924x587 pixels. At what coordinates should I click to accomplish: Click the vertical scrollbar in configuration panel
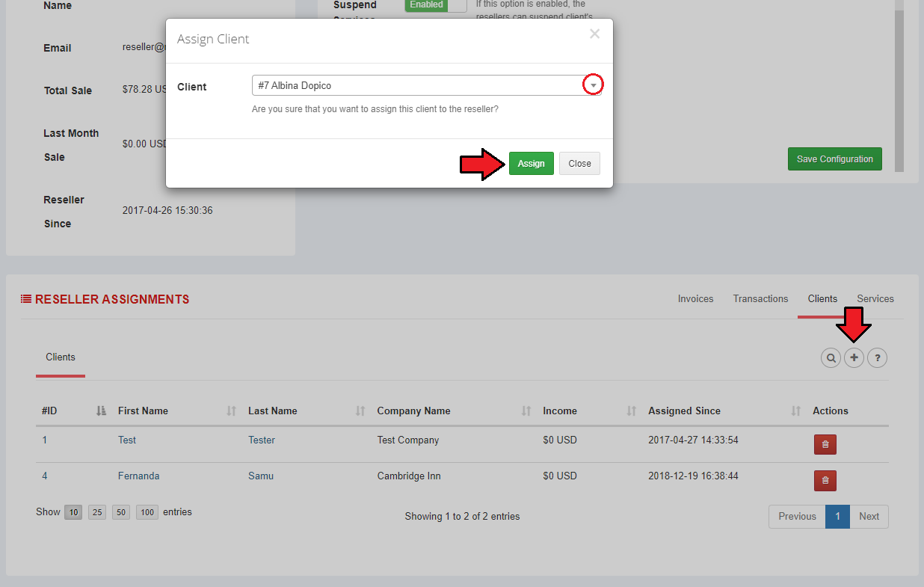(899, 90)
